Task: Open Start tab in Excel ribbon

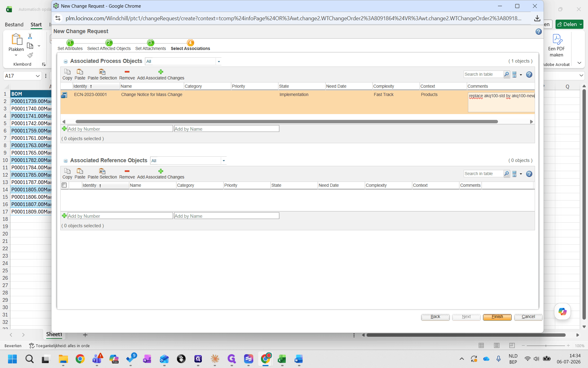Action: pyautogui.click(x=36, y=25)
